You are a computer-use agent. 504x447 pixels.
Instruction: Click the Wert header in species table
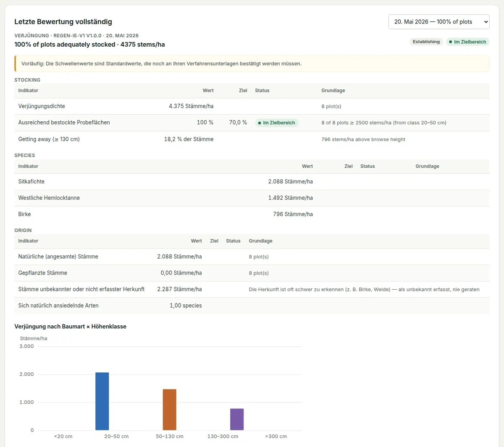point(307,167)
